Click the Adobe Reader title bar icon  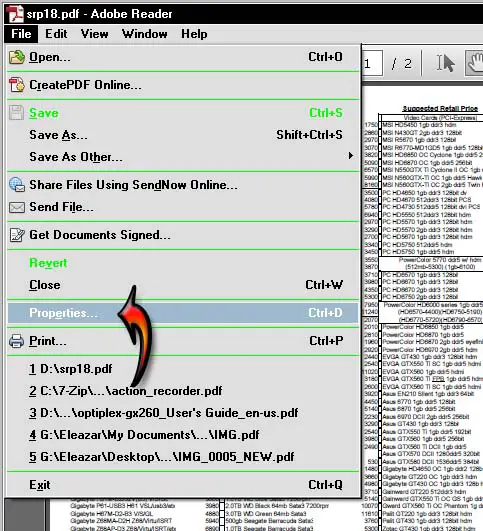pos(15,14)
